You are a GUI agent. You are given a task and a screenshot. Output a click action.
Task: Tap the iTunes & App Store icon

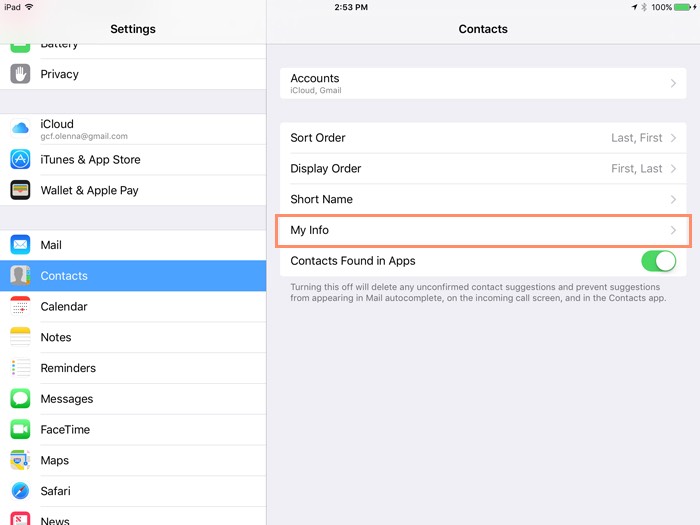pos(20,160)
